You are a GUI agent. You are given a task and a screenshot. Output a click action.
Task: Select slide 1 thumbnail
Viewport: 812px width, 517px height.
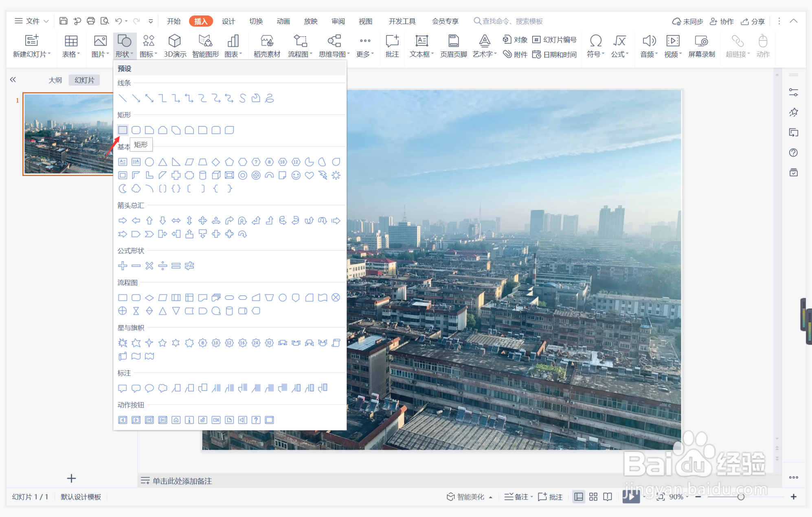[x=68, y=134]
